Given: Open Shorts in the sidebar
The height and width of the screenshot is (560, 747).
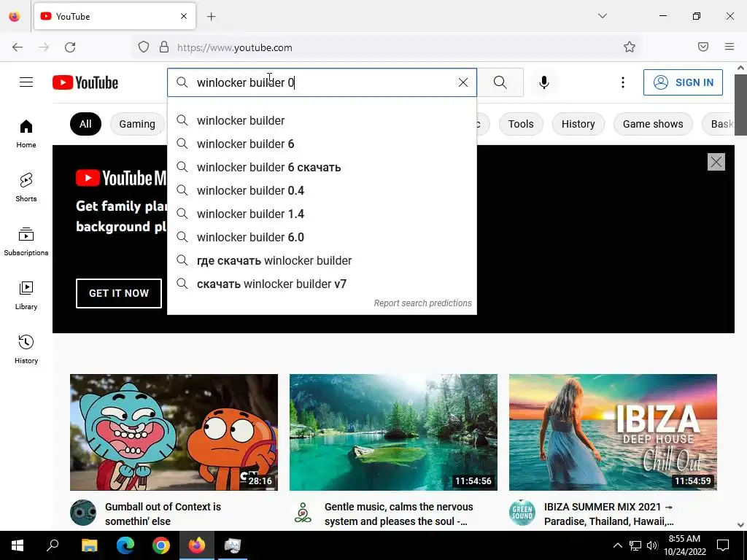Looking at the screenshot, I should click(x=26, y=187).
